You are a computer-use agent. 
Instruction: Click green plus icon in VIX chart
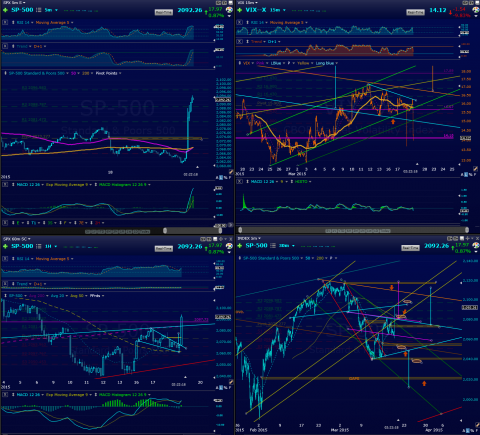click(239, 10)
